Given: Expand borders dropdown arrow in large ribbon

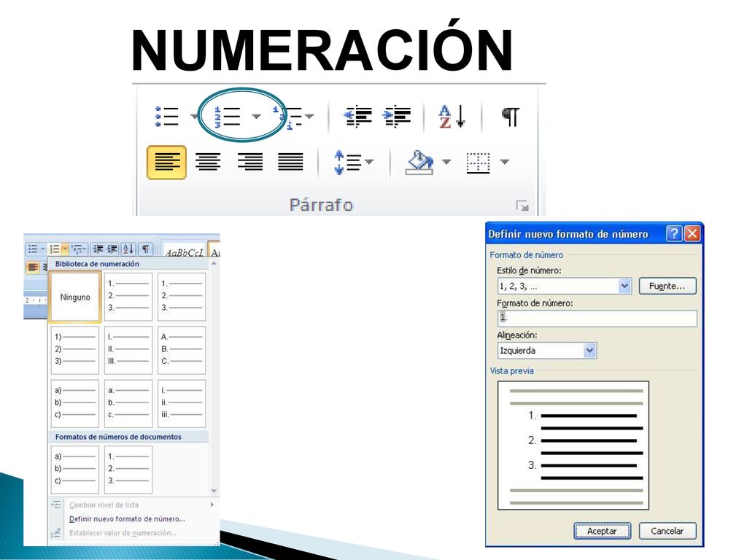Looking at the screenshot, I should [505, 162].
